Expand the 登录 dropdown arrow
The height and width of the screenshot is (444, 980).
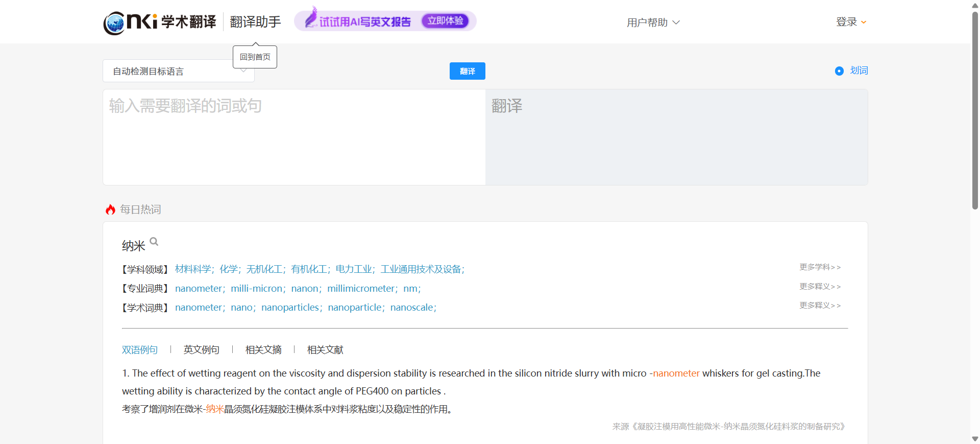[x=864, y=22]
